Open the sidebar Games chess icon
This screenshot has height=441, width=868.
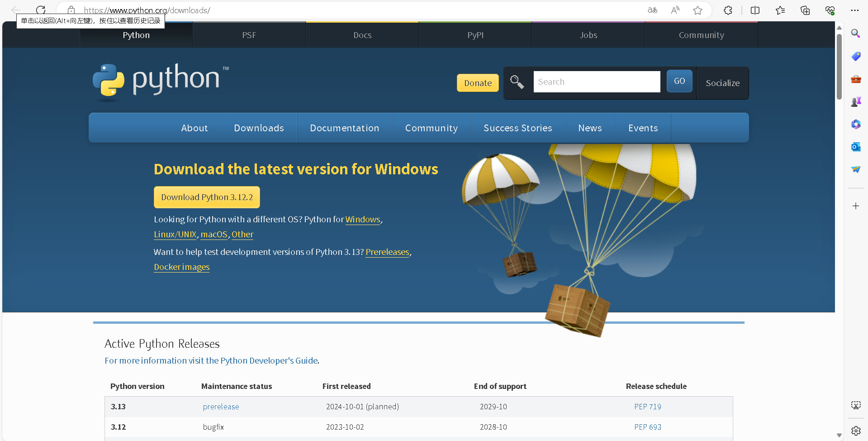click(x=856, y=102)
